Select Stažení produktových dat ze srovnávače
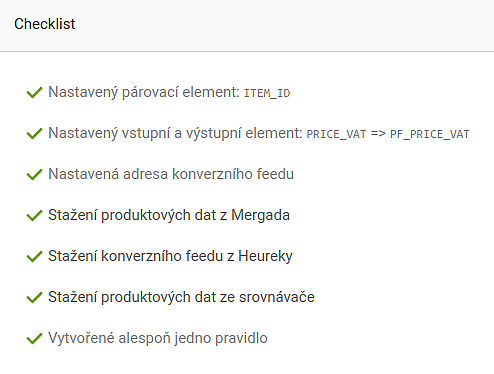The height and width of the screenshot is (374, 494). (x=181, y=297)
